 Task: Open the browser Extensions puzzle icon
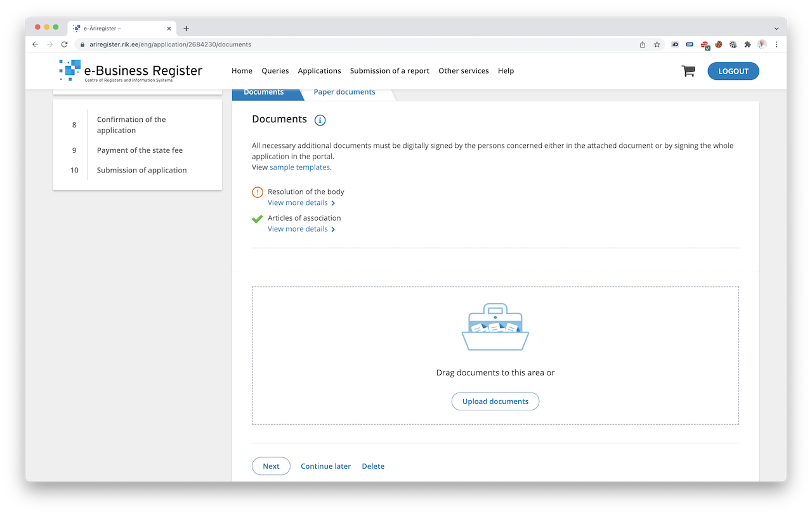[x=747, y=44]
